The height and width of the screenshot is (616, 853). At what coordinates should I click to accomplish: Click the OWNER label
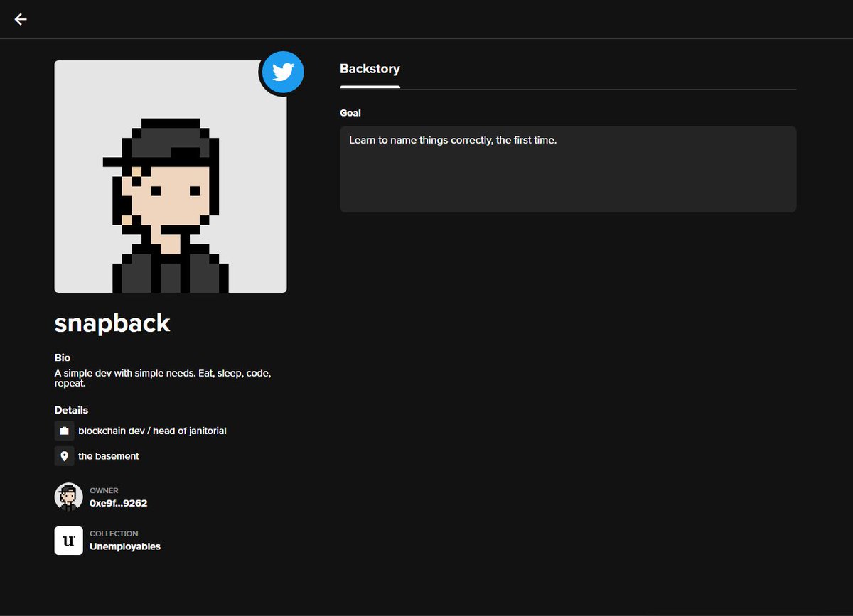[x=103, y=490]
